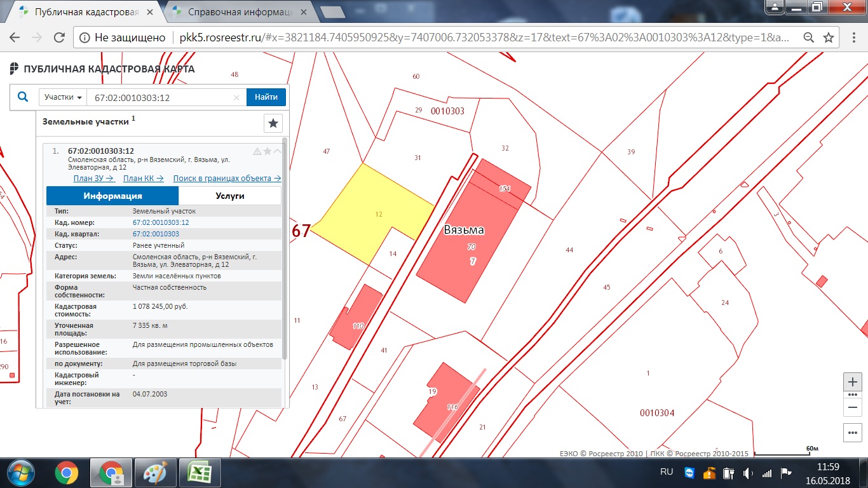Screen dimensions: 868x488
Task: Open favorites with the star button
Action: pos(273,123)
